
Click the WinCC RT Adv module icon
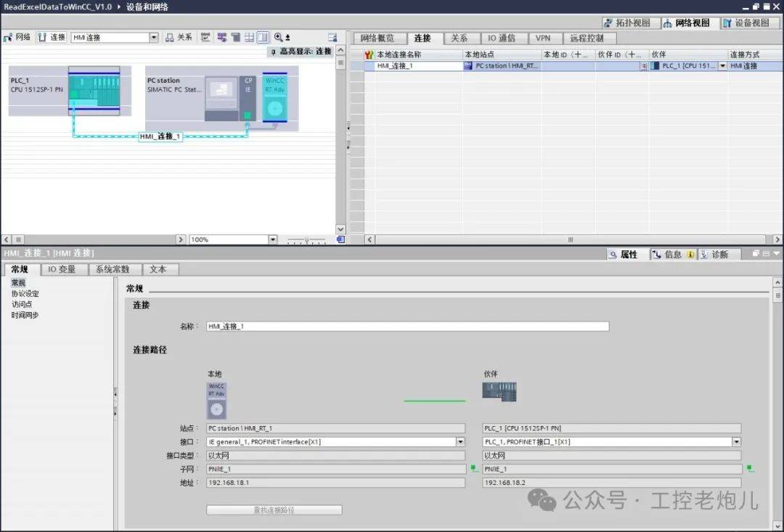(x=274, y=97)
